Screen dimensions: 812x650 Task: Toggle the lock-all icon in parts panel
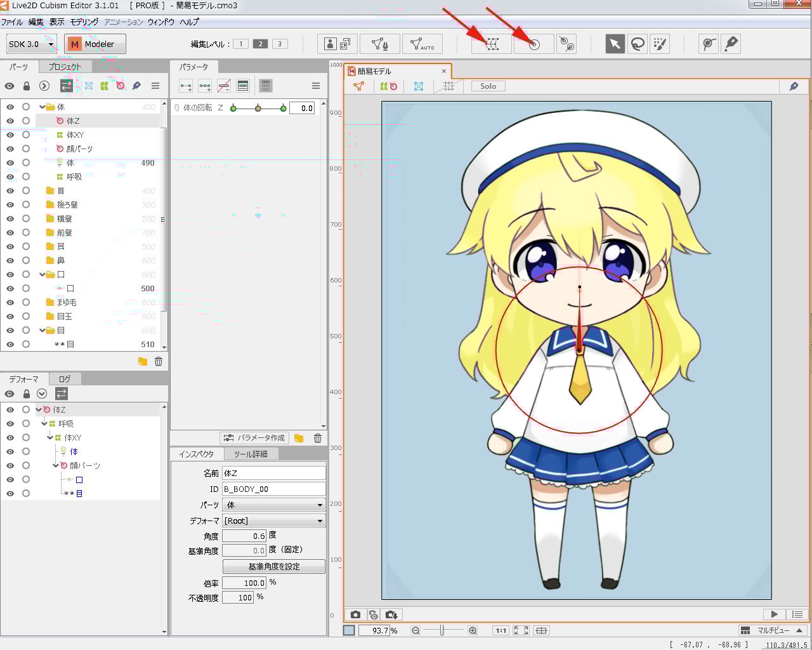click(27, 86)
